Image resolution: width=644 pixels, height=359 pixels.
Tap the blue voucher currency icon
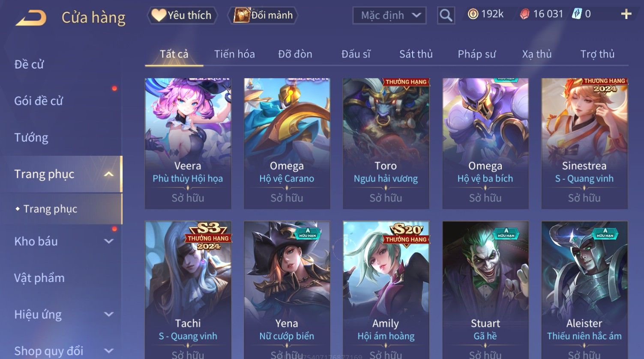click(x=577, y=14)
